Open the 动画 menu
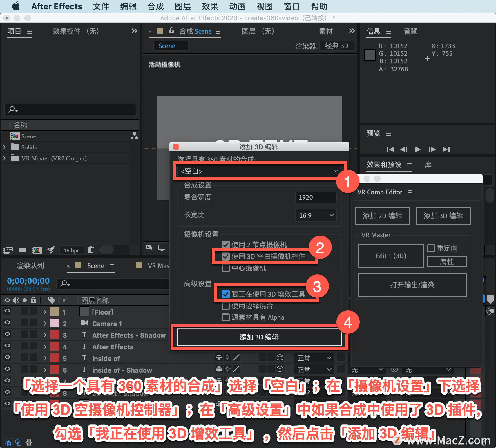The width and height of the screenshot is (496, 448). [x=237, y=6]
